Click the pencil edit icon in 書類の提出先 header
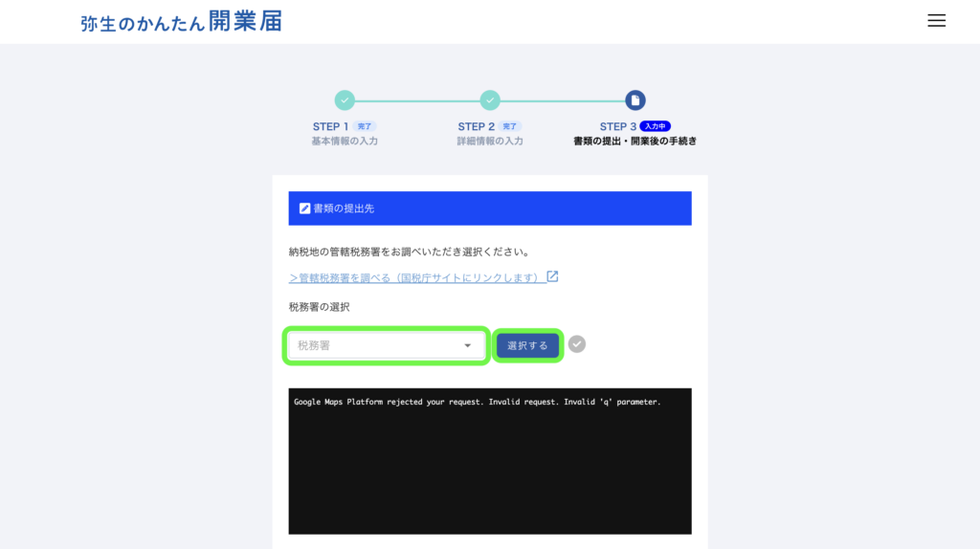Viewport: 980px width, 549px height. tap(304, 209)
